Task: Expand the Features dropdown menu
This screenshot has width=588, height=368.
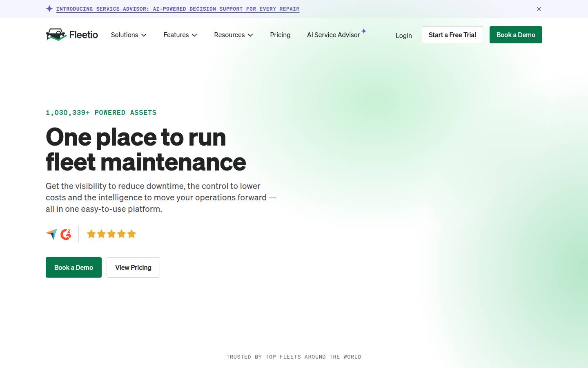Action: point(180,35)
